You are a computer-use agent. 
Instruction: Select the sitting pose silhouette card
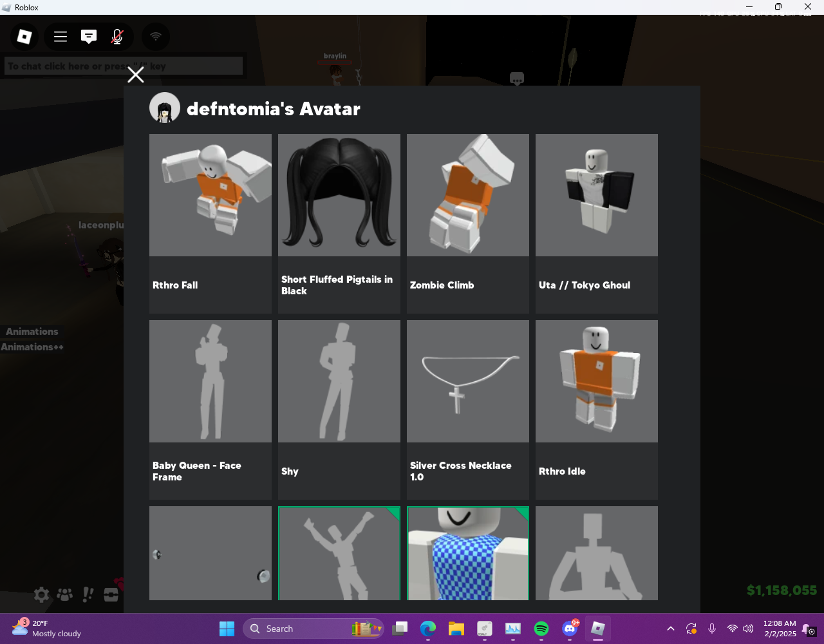pyautogui.click(x=597, y=553)
